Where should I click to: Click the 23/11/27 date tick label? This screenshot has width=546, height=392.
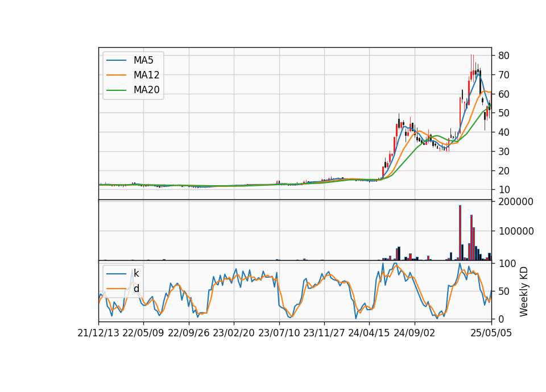click(x=324, y=333)
